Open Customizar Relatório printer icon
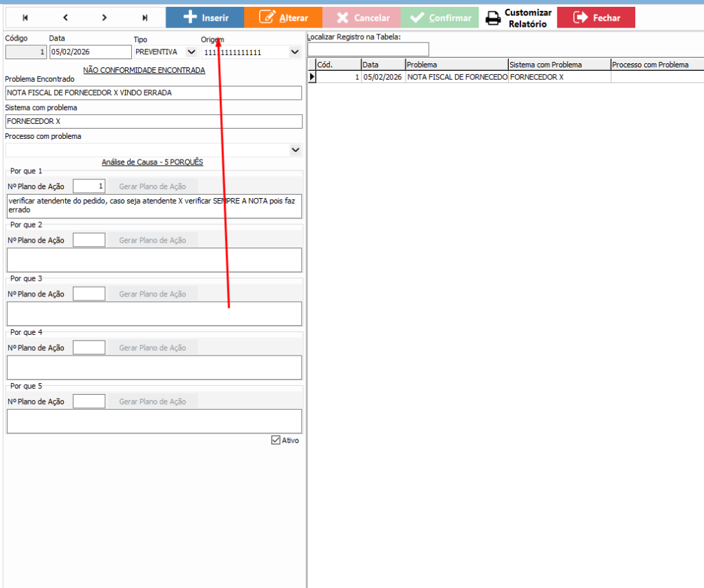 [x=492, y=19]
